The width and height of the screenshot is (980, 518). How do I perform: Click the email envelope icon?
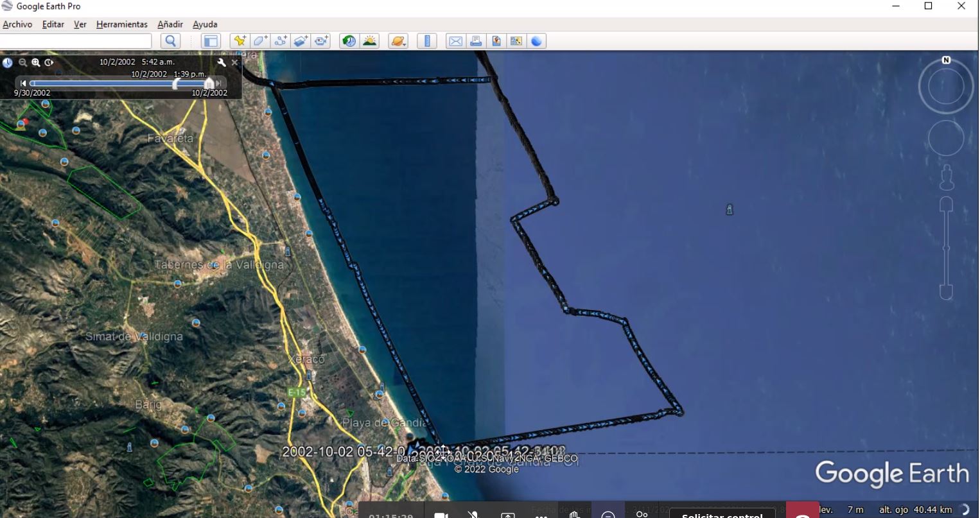click(455, 41)
